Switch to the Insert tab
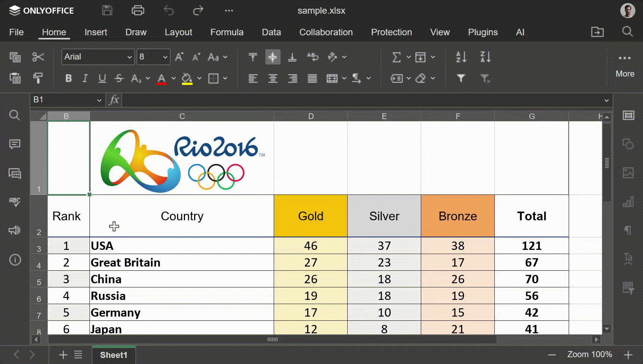Viewport: 643px width, 364px height. (96, 32)
